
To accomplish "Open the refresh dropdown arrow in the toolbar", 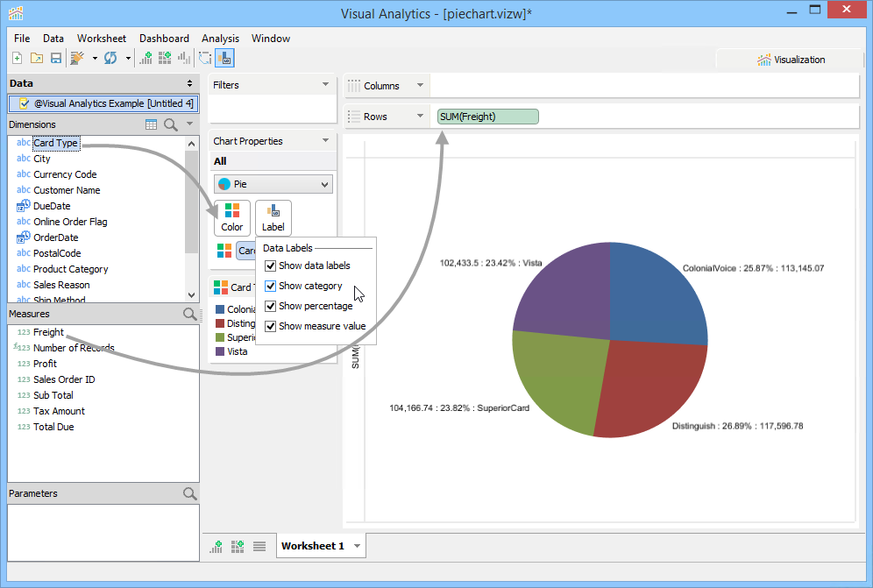I will click(128, 58).
